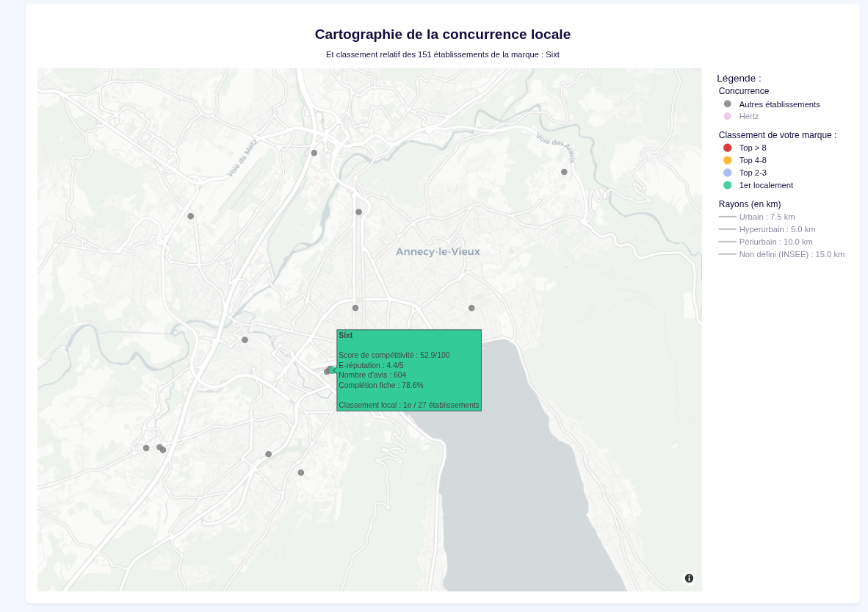Click the Sixt heading in the tooltip
This screenshot has width=868, height=612.
point(345,336)
